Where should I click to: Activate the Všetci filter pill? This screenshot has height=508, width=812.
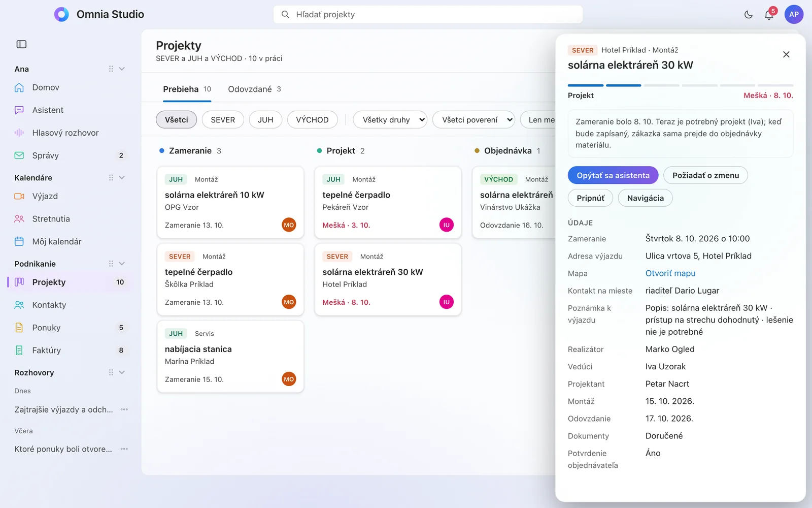coord(176,120)
